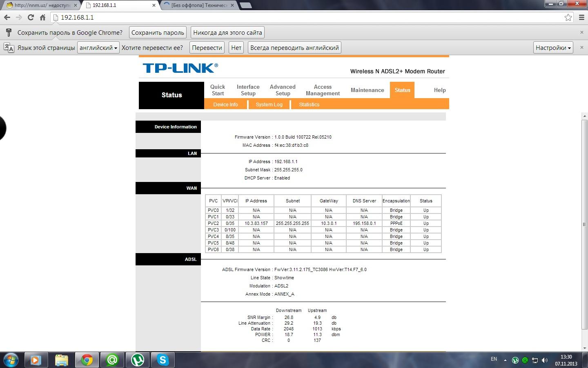
Task: Click the page vertical scrollbar
Action: click(584, 224)
